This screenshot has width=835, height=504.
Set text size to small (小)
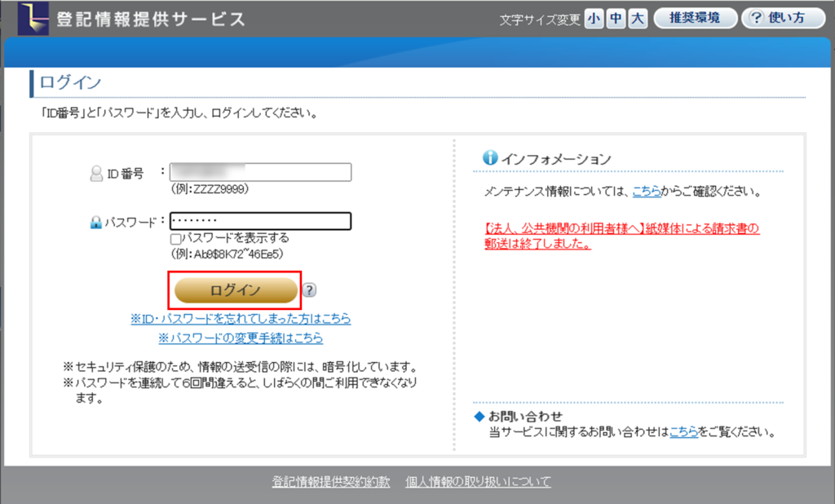tap(594, 19)
